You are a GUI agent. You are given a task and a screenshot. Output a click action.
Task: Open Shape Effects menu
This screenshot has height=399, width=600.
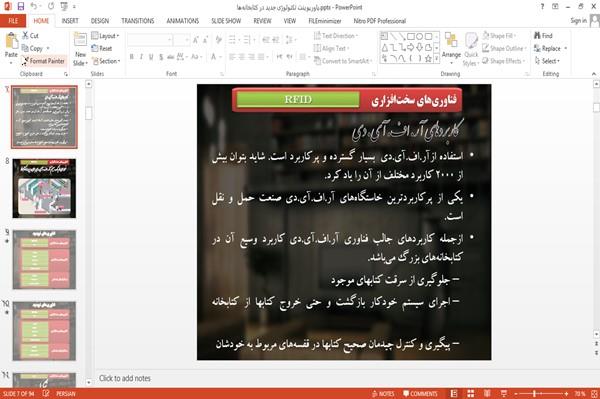click(x=504, y=61)
